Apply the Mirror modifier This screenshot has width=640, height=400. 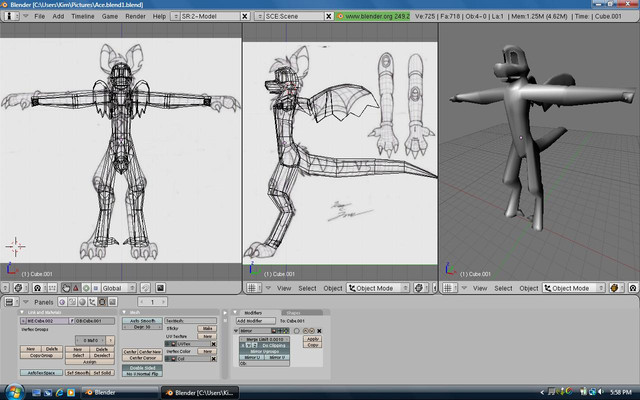point(313,339)
